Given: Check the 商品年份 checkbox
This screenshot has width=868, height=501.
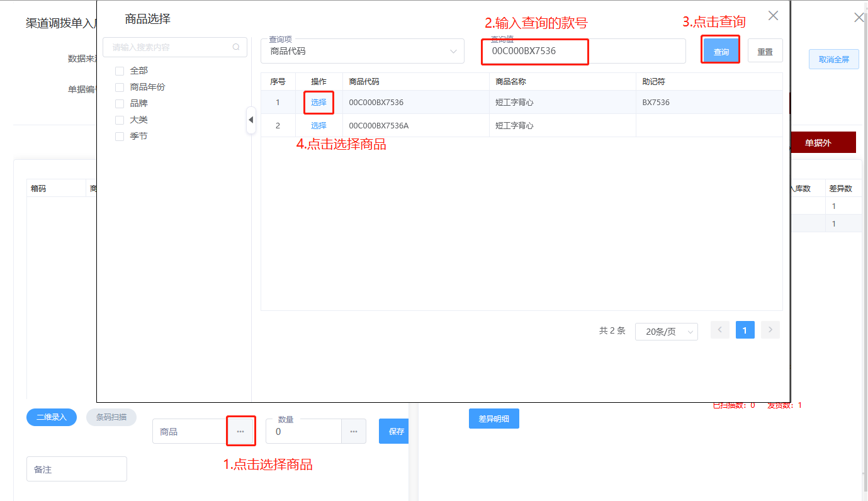Looking at the screenshot, I should [x=120, y=87].
